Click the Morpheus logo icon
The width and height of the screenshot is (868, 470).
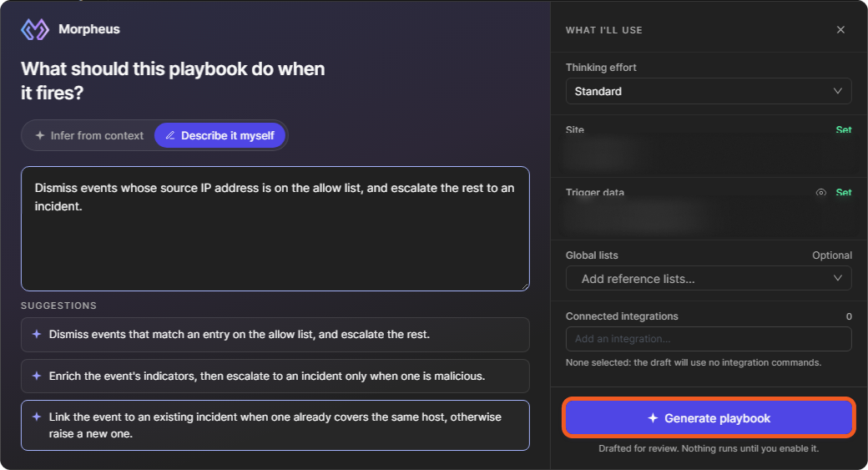(x=35, y=29)
